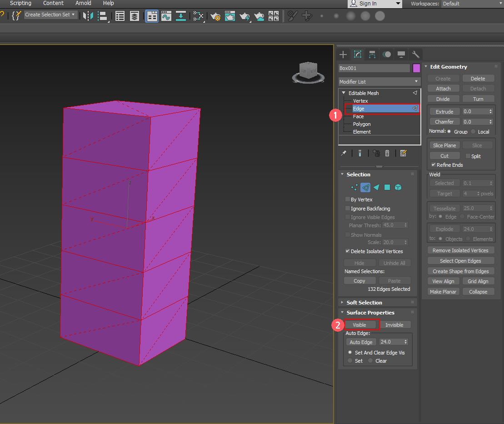504x424 pixels.
Task: Open the Display command panel tab
Action: click(x=401, y=55)
